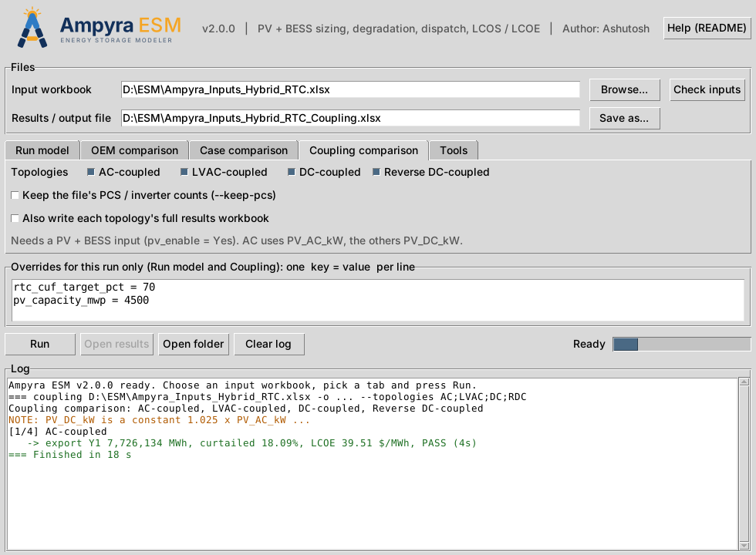This screenshot has height=555, width=756.
Task: Click the Open results button
Action: click(x=116, y=344)
